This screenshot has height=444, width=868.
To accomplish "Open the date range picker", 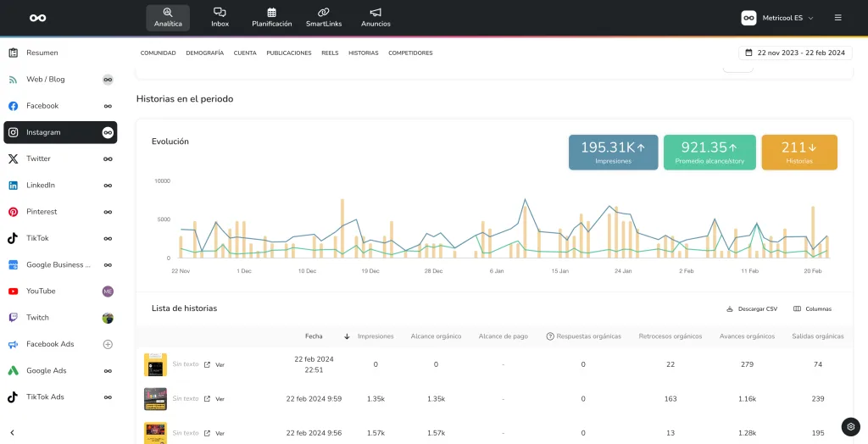I will point(795,53).
